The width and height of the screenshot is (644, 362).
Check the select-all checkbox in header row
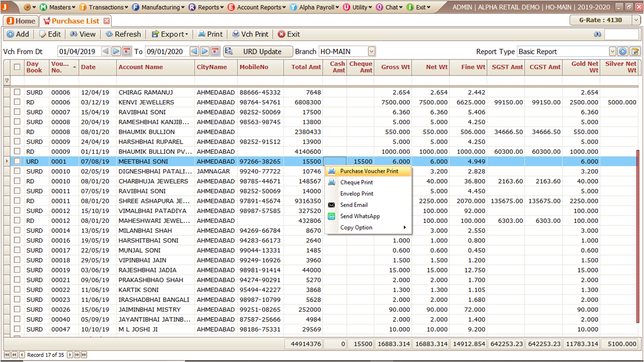(17, 67)
